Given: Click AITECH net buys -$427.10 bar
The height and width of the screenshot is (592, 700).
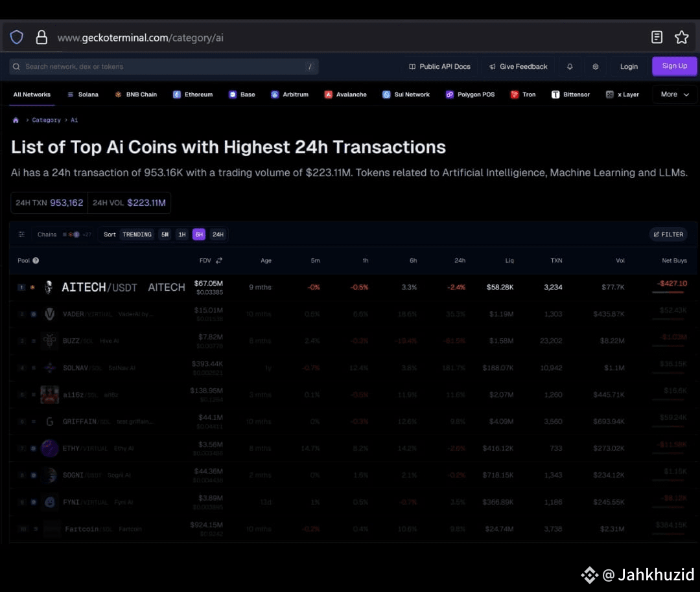Looking at the screenshot, I should tap(668, 291).
